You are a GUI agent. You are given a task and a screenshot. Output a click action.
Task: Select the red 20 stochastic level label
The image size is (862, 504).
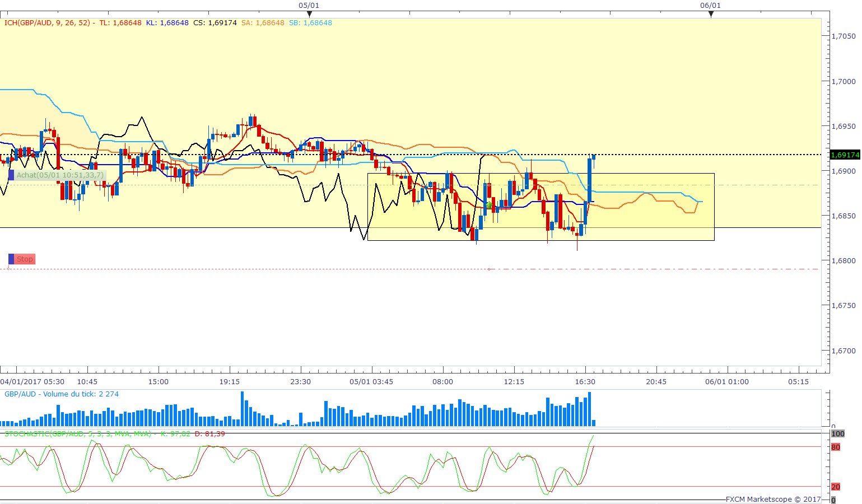[836, 487]
